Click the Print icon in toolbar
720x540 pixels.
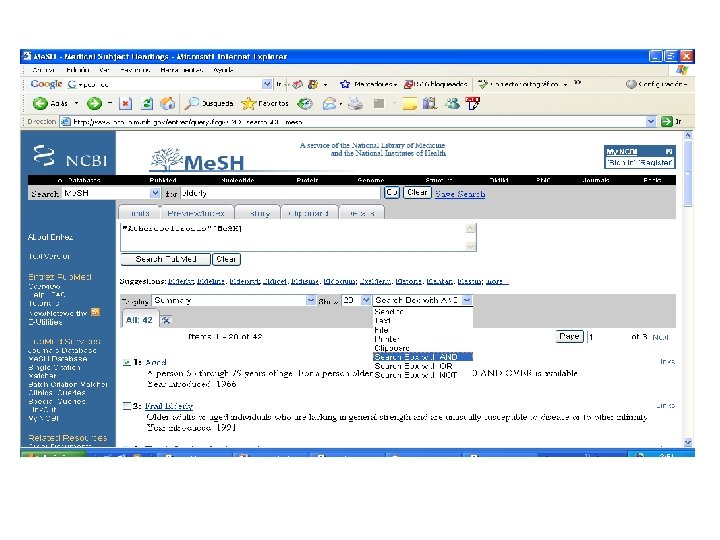355,104
